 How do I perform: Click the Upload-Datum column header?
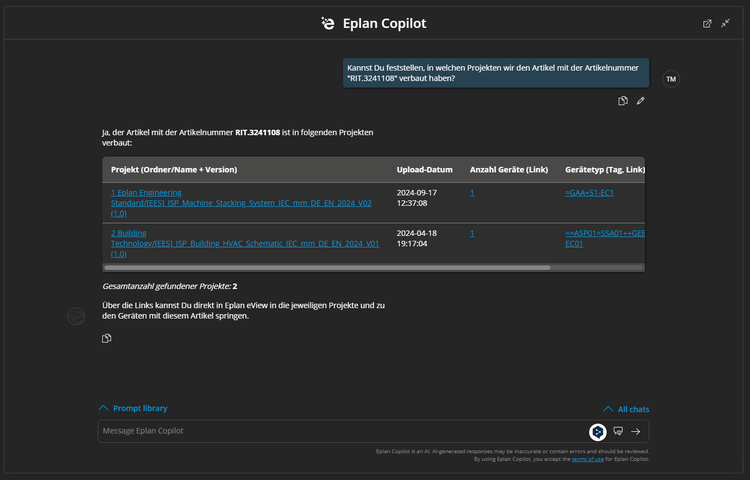click(x=424, y=170)
